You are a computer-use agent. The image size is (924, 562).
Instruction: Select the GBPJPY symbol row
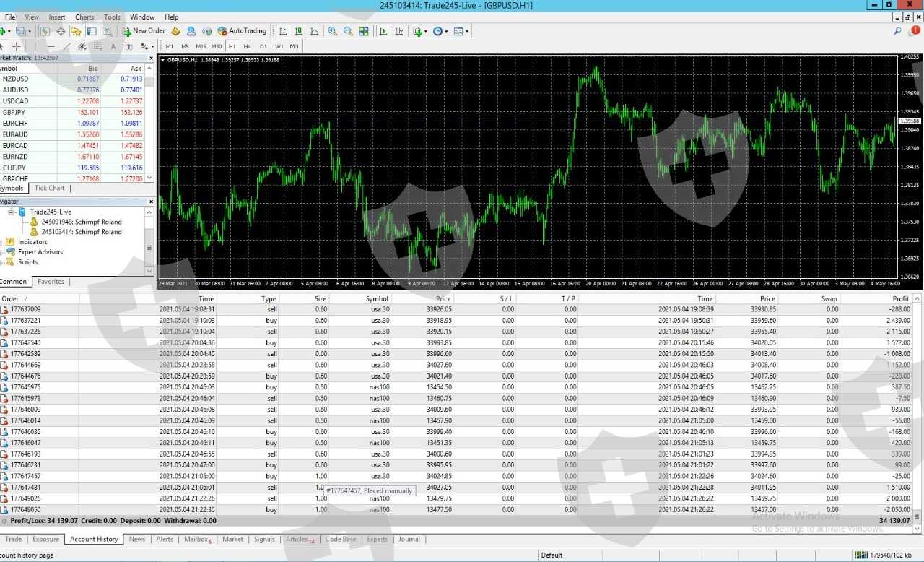point(14,113)
